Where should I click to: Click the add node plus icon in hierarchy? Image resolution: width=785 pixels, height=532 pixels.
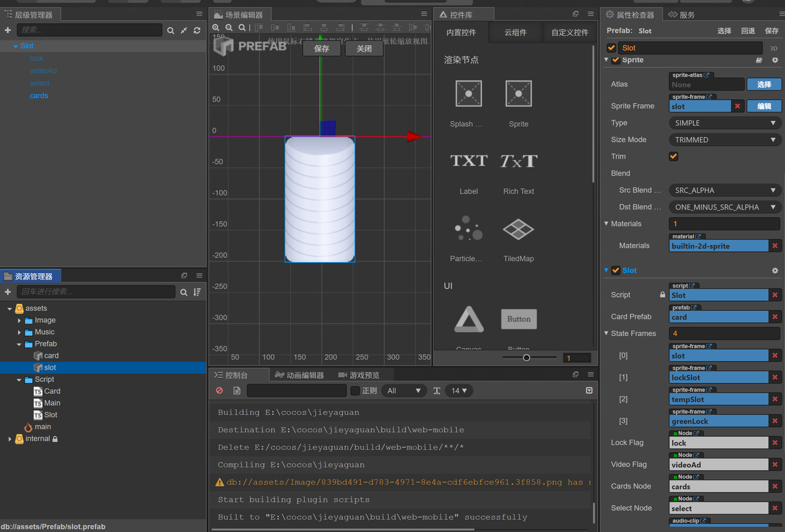pos(8,30)
